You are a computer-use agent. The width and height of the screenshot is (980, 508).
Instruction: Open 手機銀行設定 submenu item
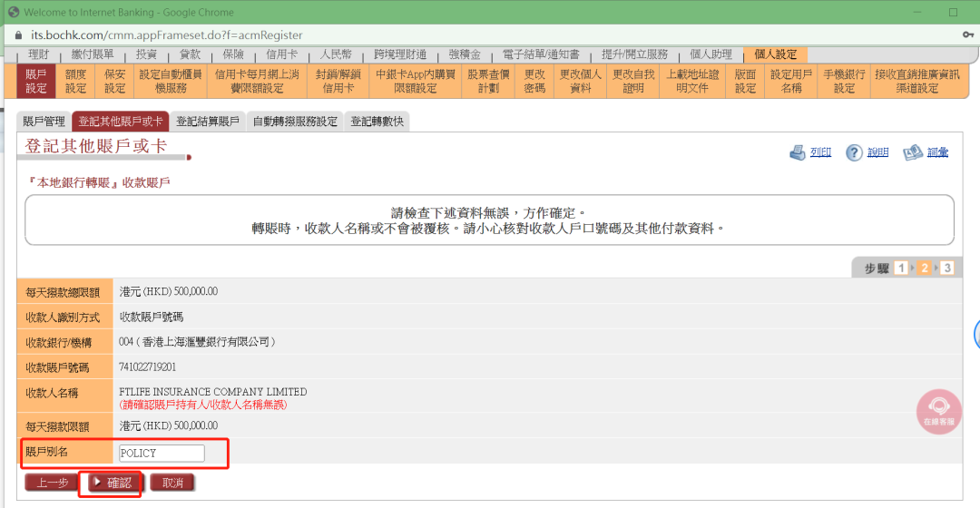pyautogui.click(x=844, y=82)
